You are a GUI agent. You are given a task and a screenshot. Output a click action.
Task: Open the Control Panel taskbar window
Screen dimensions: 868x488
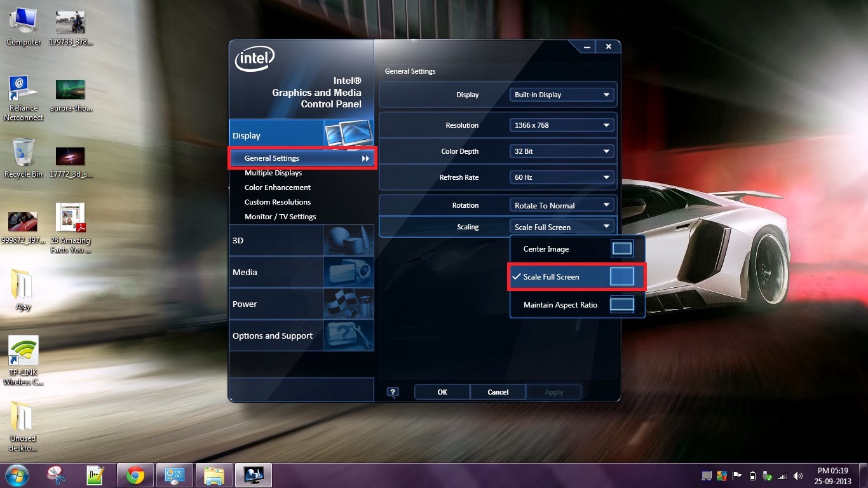coord(174,475)
